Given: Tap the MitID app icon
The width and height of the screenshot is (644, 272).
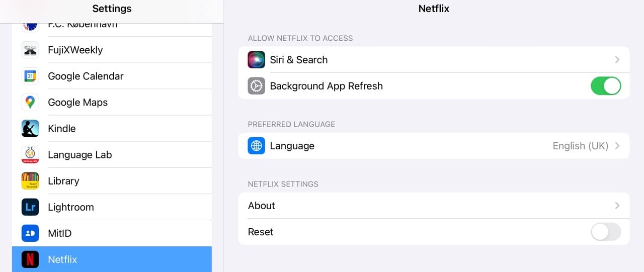Looking at the screenshot, I should (30, 233).
